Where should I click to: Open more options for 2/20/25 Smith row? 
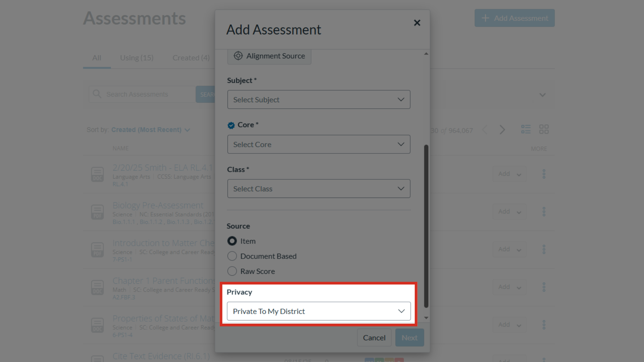[x=544, y=174]
